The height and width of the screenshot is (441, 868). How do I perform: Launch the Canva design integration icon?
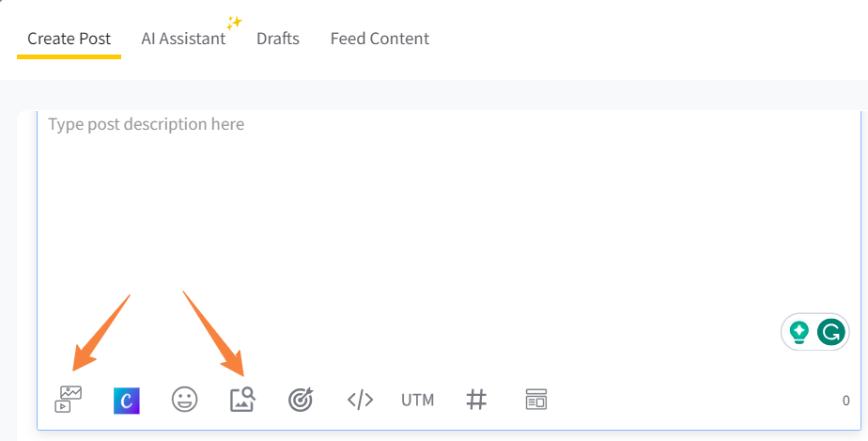127,400
